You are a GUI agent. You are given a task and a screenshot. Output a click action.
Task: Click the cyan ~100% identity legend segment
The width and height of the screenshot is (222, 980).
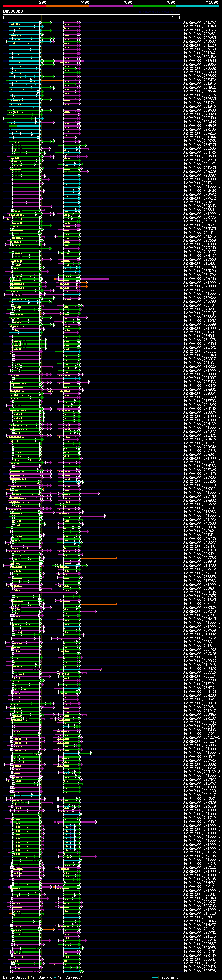point(197,6)
